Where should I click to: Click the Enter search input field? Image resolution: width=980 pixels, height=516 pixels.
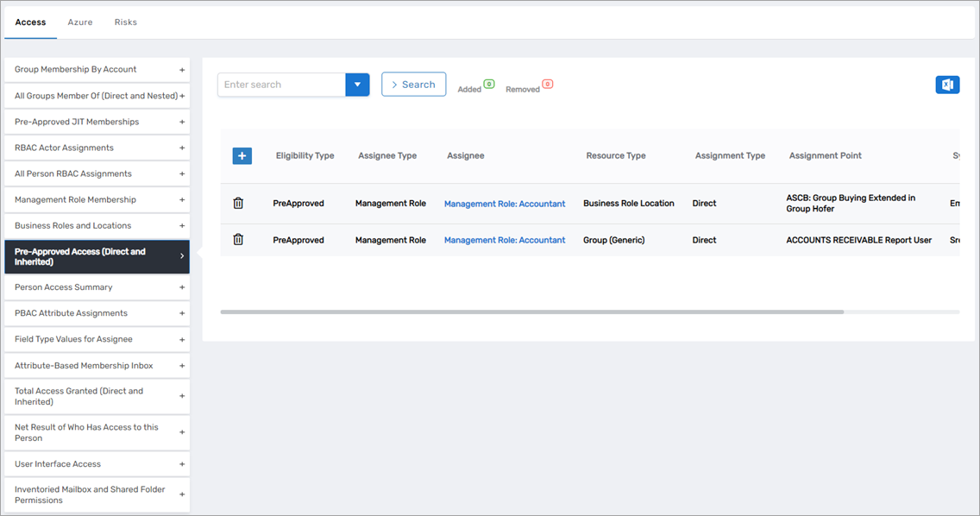coord(281,85)
